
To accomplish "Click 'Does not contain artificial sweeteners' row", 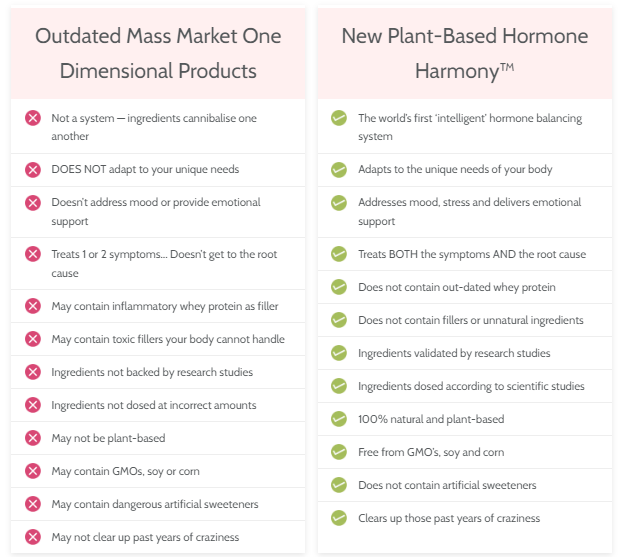I will (465, 485).
